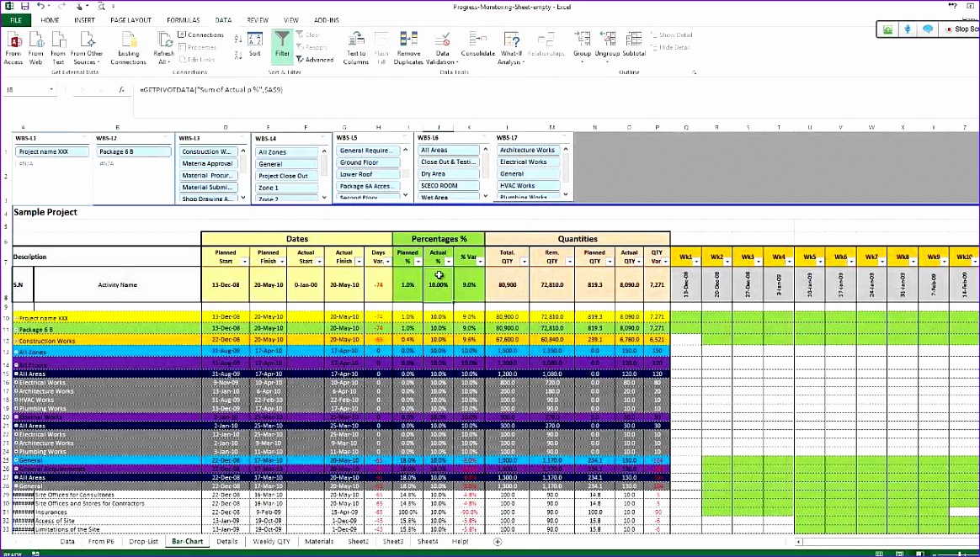This screenshot has width=980, height=557.
Task: Select 'HVAC Works' in WBS-L7 slicer
Action: click(x=528, y=185)
